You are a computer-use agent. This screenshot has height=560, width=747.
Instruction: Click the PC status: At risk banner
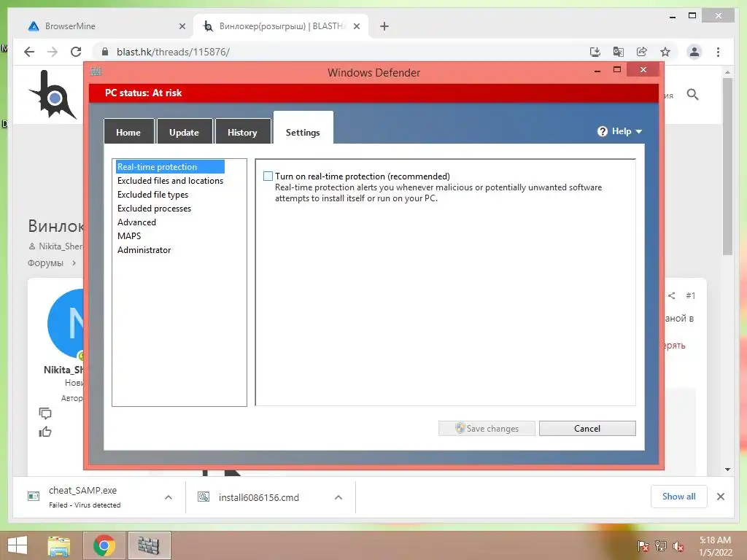373,93
